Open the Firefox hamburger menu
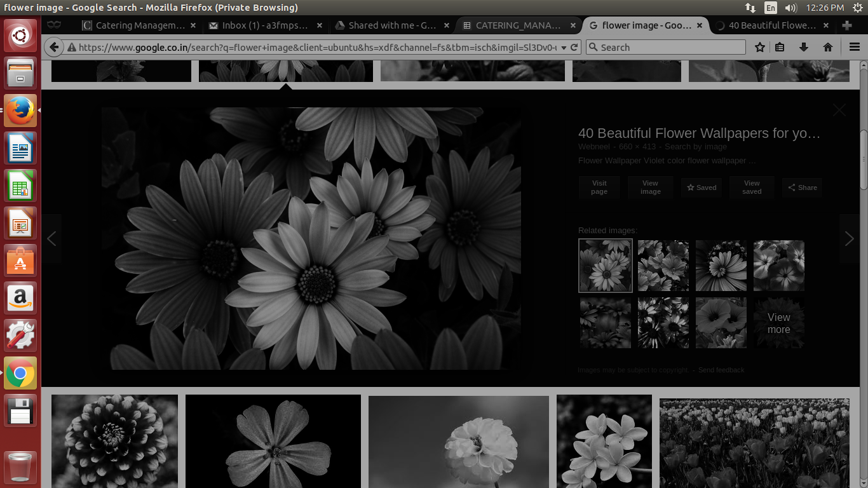The height and width of the screenshot is (488, 868). [x=855, y=47]
